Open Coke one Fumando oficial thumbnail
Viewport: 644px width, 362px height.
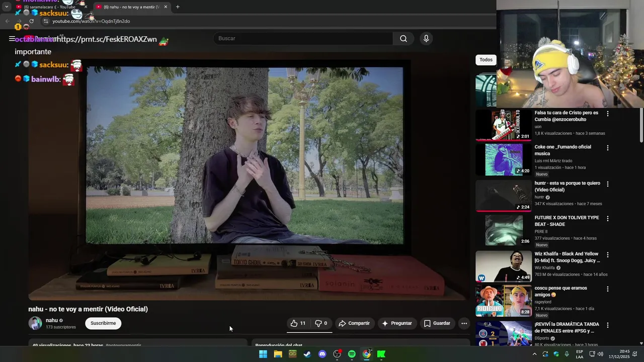click(x=504, y=159)
